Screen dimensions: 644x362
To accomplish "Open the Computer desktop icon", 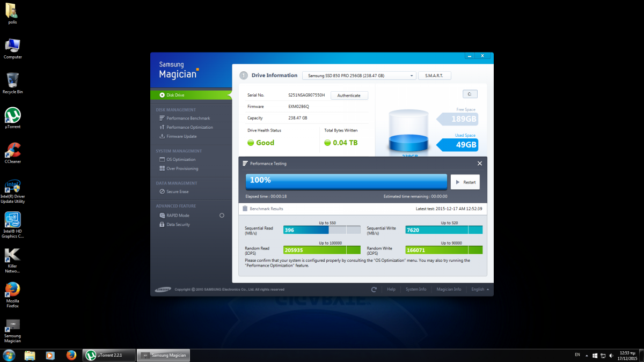I will pyautogui.click(x=12, y=48).
